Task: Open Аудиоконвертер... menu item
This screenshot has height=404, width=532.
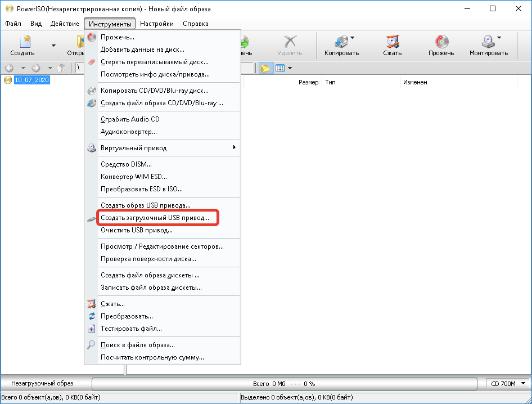Action: tap(163, 132)
